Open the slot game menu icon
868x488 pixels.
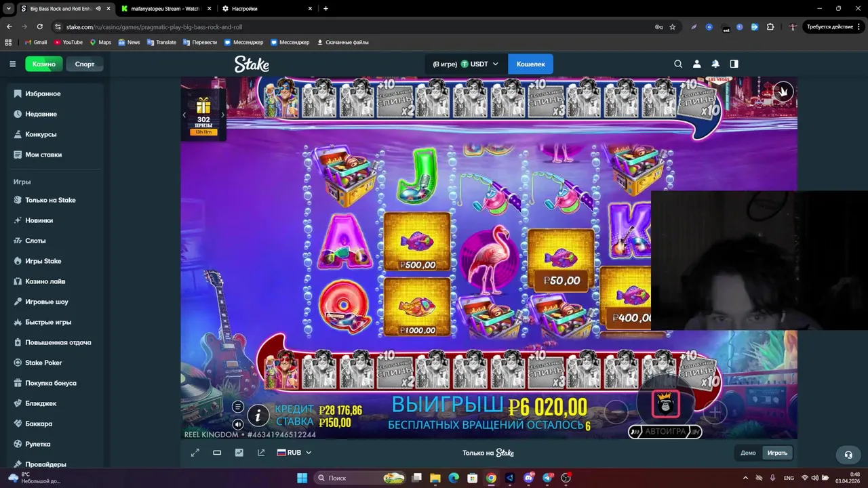pyautogui.click(x=237, y=407)
